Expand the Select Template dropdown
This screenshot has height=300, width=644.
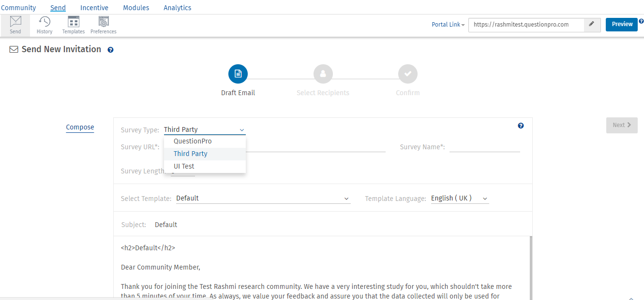click(263, 198)
